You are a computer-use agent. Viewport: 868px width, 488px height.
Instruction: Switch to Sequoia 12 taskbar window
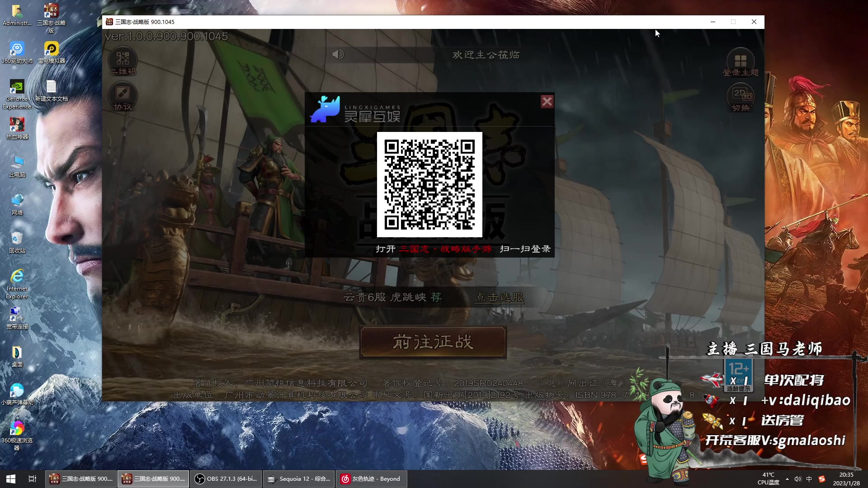(x=298, y=479)
